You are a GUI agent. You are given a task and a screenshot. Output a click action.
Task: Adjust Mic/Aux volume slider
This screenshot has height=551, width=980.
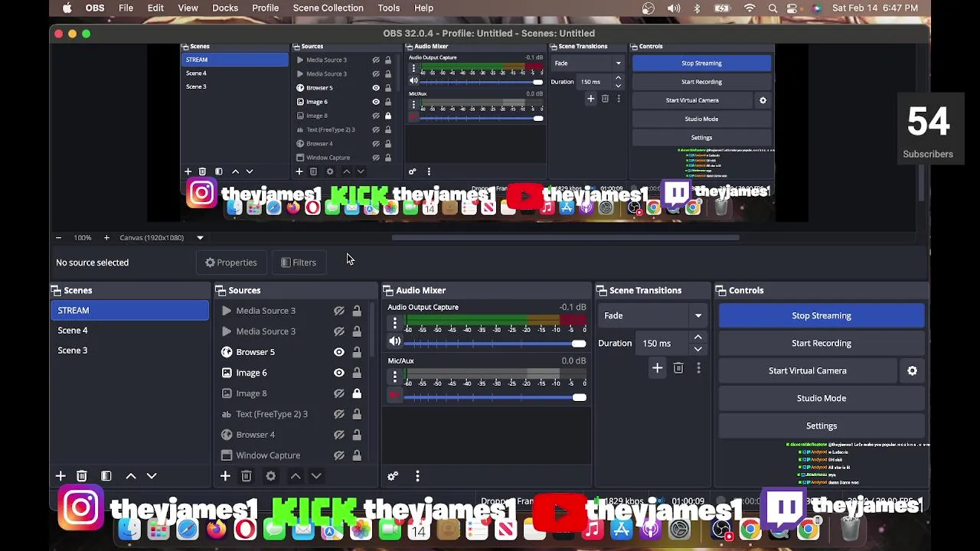pos(495,397)
